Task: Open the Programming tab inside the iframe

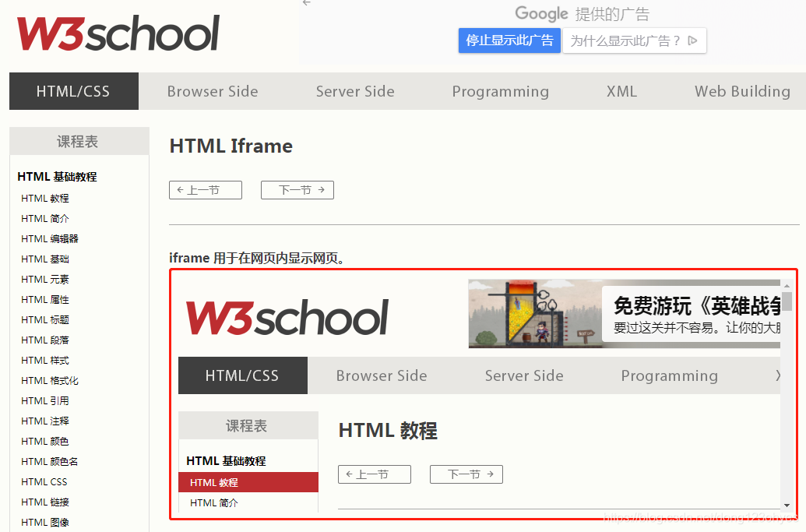Action: pyautogui.click(x=669, y=375)
